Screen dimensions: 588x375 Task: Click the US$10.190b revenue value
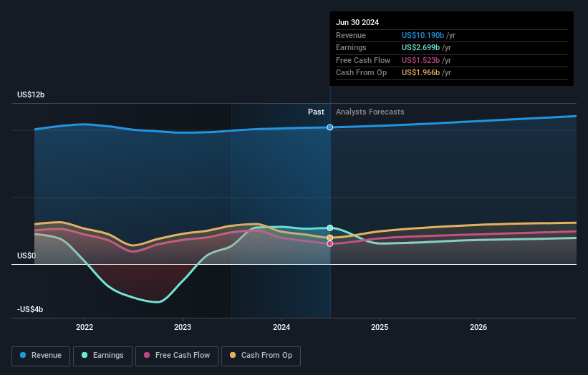tap(423, 35)
